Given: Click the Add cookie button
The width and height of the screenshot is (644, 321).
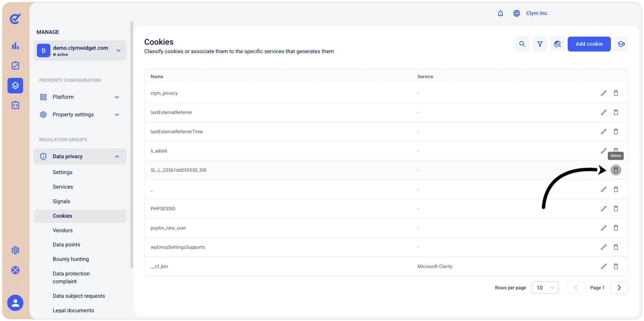Looking at the screenshot, I should pos(589,44).
